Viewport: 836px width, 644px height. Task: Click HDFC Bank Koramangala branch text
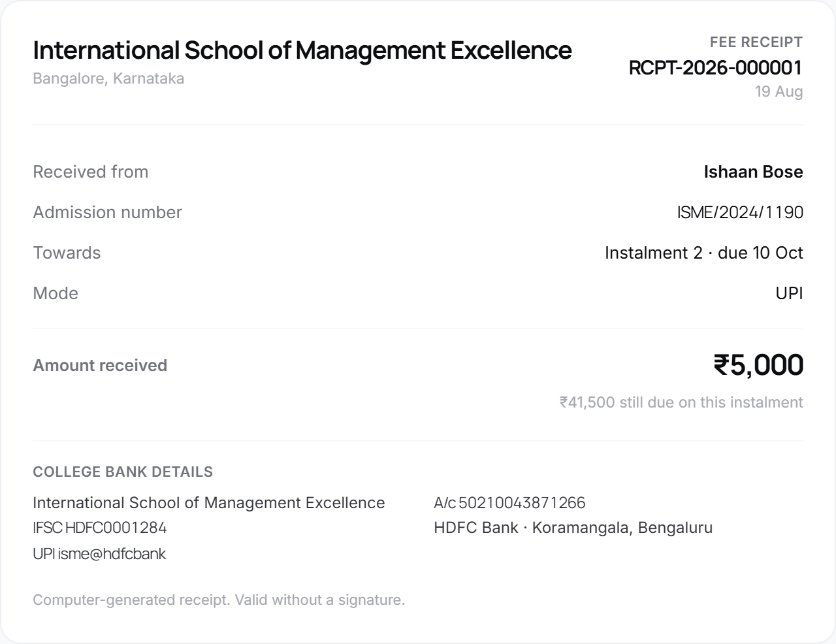click(x=573, y=528)
